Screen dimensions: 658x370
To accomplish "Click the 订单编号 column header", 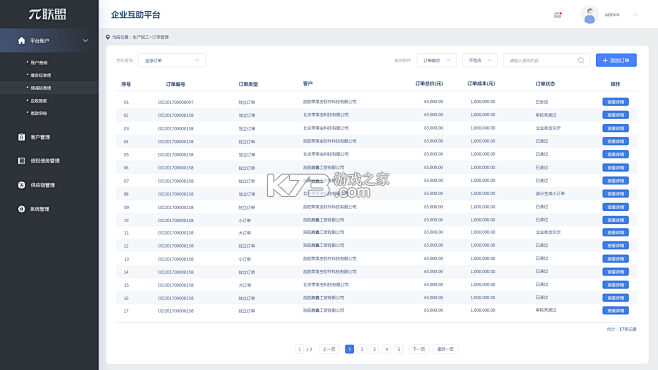I will coord(175,84).
